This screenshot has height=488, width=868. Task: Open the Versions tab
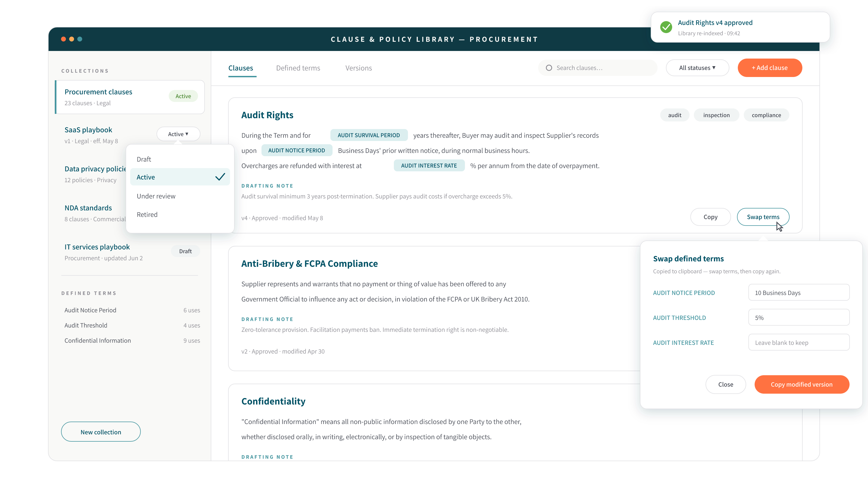(359, 68)
